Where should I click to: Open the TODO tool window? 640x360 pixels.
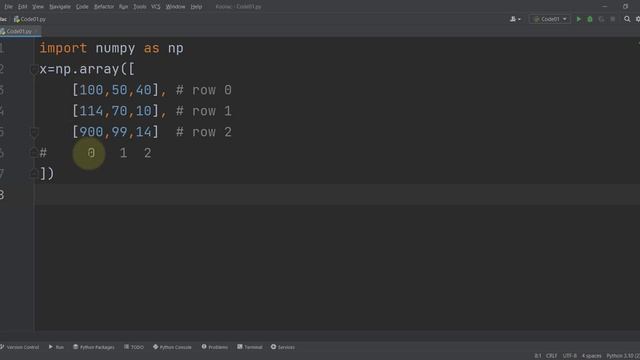tap(134, 347)
